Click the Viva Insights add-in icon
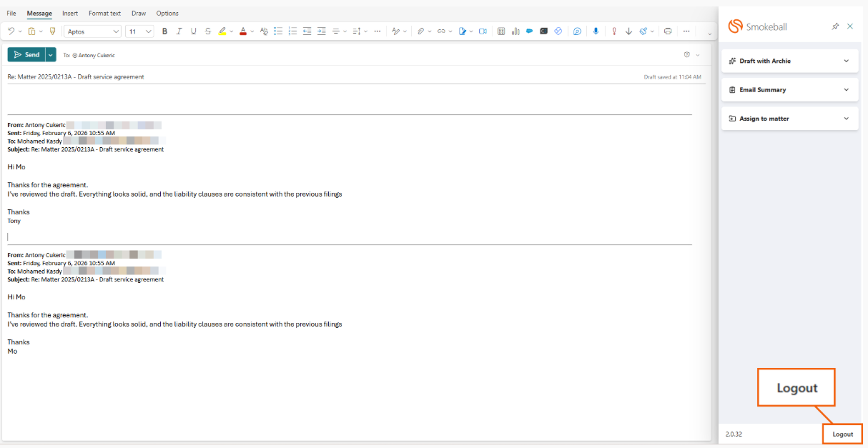 pos(558,31)
